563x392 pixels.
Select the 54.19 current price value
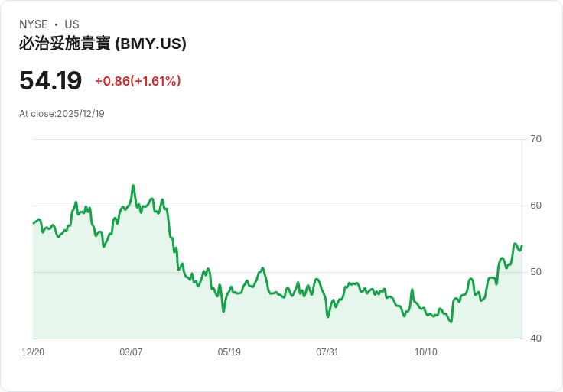tap(50, 80)
